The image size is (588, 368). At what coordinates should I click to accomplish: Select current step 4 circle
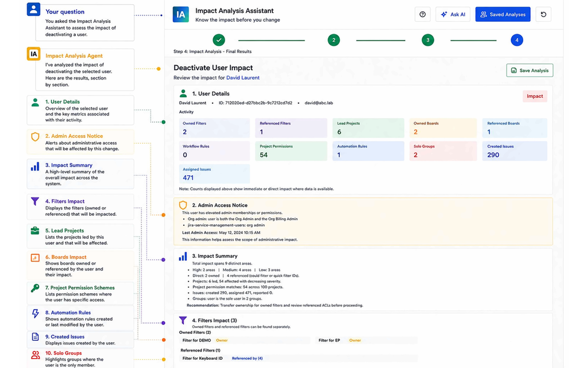tap(517, 40)
